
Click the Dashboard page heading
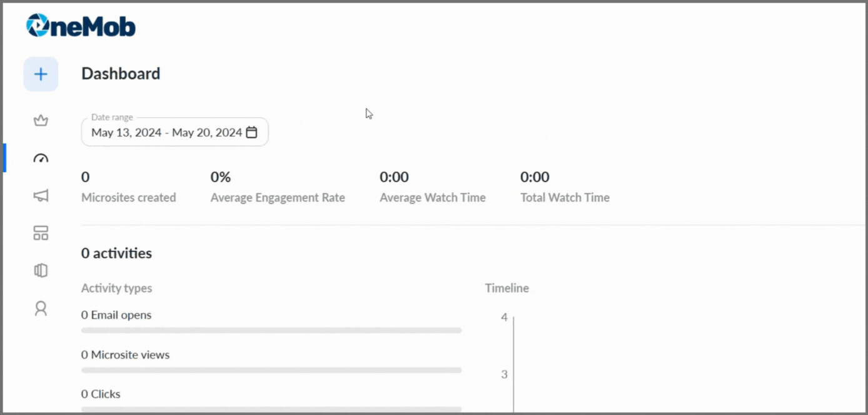tap(121, 73)
